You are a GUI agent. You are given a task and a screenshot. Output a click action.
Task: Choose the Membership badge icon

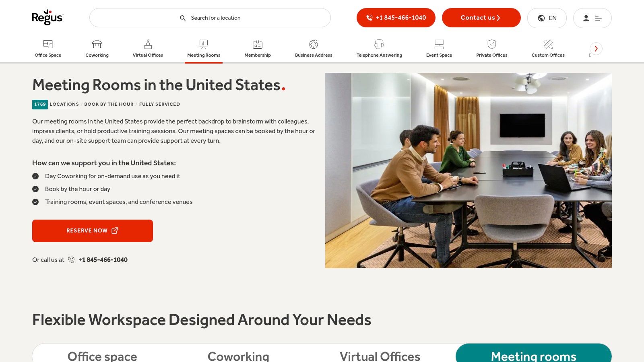(x=258, y=44)
